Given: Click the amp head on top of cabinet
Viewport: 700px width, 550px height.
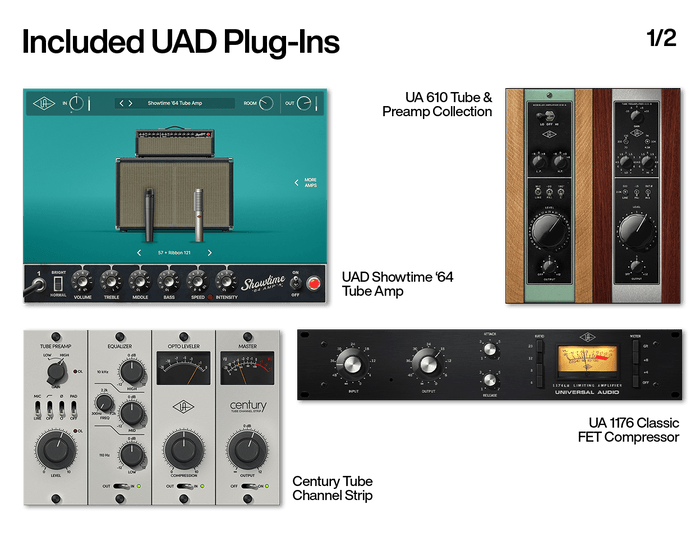Looking at the screenshot, I should (x=175, y=142).
